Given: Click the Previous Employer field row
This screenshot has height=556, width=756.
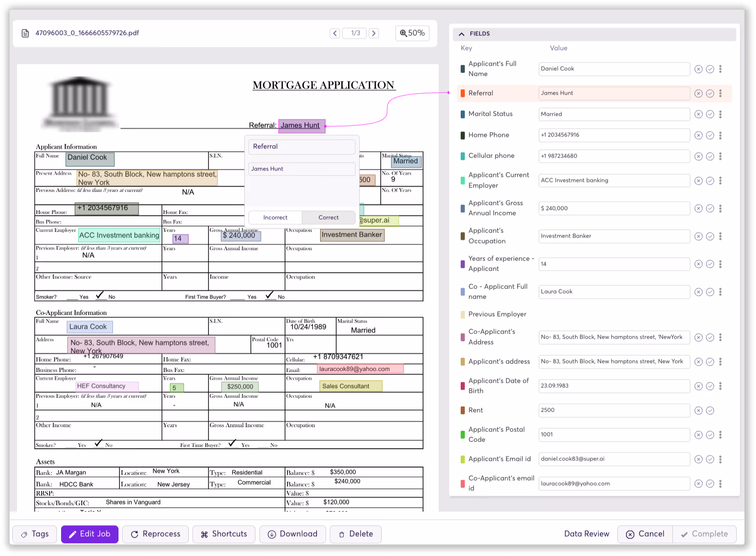Looking at the screenshot, I should [x=594, y=315].
